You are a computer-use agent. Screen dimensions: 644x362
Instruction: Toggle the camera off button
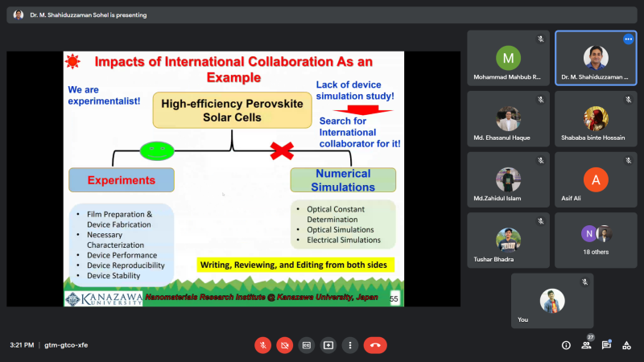point(285,345)
